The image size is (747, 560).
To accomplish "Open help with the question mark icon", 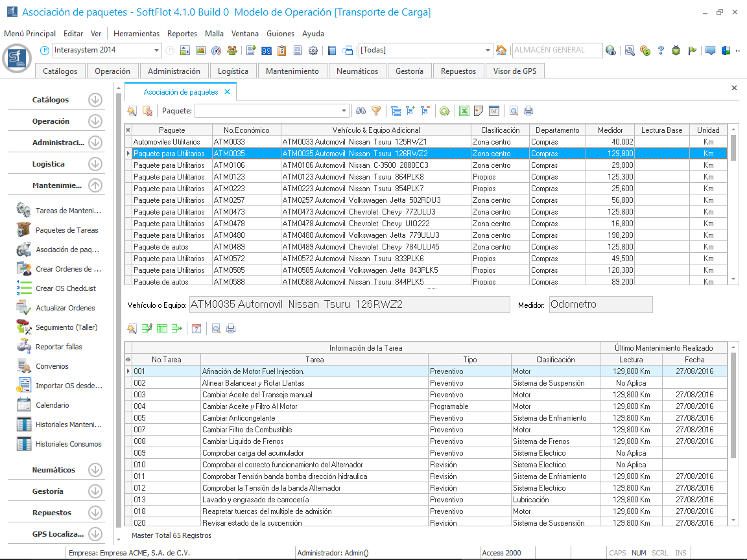I will 661,51.
